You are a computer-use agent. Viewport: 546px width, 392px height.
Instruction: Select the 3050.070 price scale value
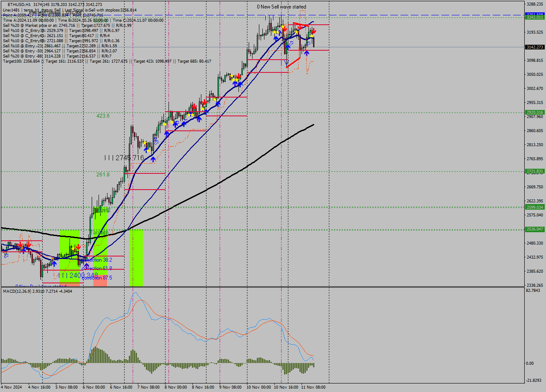click(535, 75)
